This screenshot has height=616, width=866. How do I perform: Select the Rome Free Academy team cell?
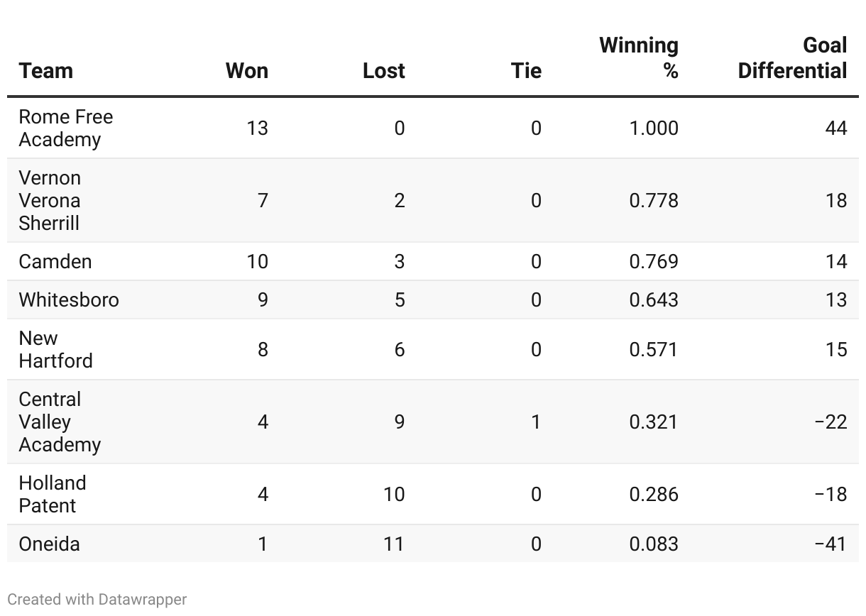(65, 128)
